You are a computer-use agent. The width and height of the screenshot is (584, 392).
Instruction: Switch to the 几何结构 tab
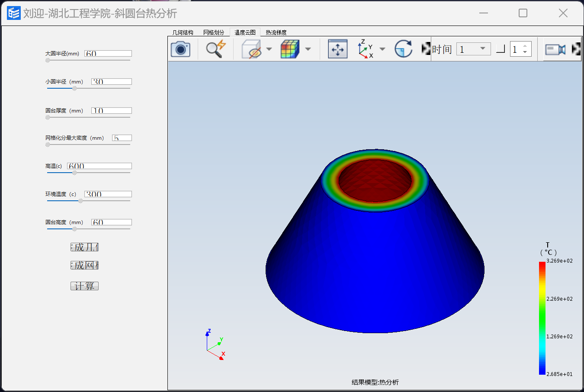pos(183,32)
